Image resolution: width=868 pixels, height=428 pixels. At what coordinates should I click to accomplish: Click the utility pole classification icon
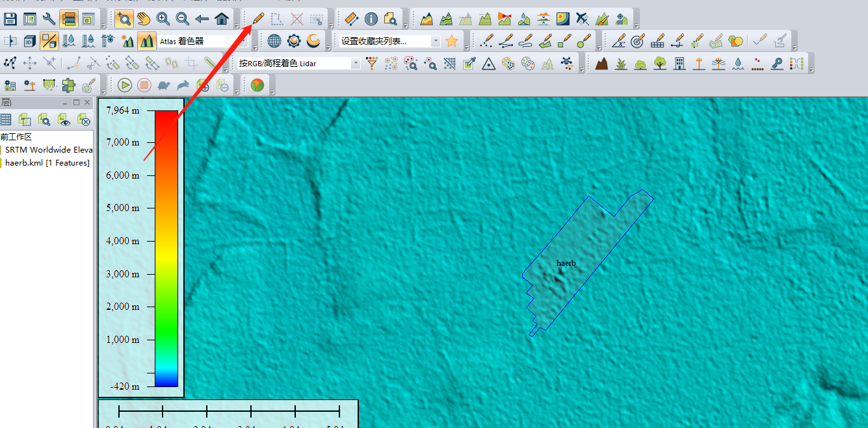click(699, 63)
